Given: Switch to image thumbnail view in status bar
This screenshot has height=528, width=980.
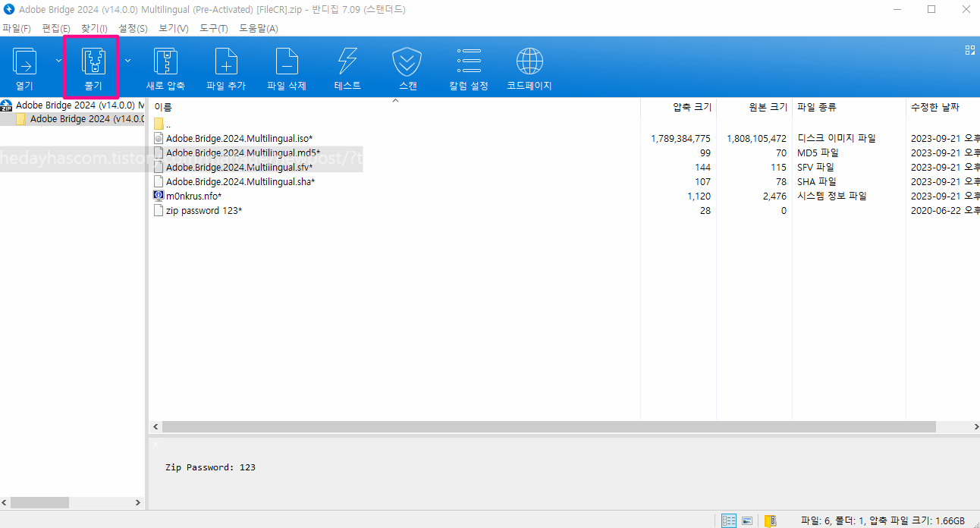Looking at the screenshot, I should click(747, 520).
